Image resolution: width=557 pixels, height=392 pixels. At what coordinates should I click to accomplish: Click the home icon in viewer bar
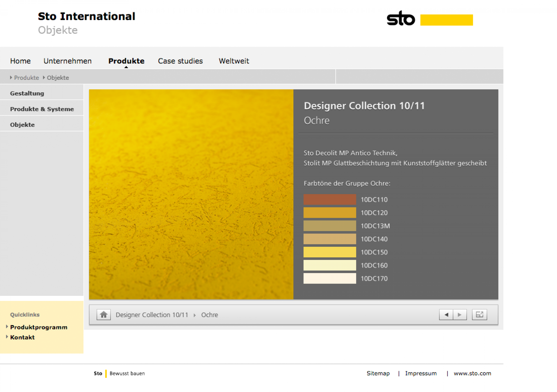point(104,315)
